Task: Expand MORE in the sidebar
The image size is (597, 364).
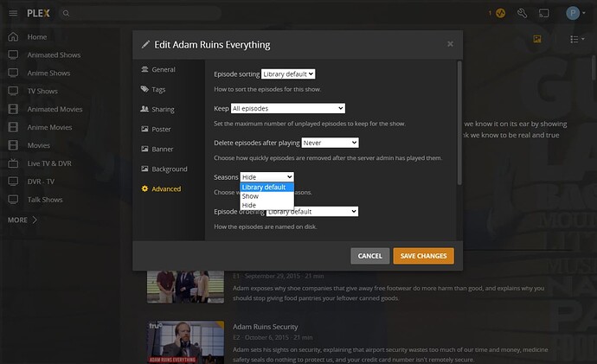Action: pos(22,220)
